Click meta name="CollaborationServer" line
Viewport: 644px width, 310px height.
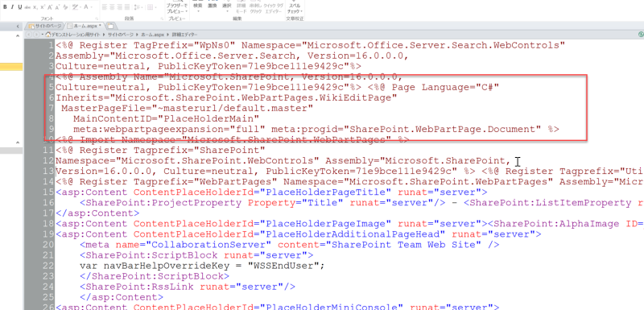(290, 245)
